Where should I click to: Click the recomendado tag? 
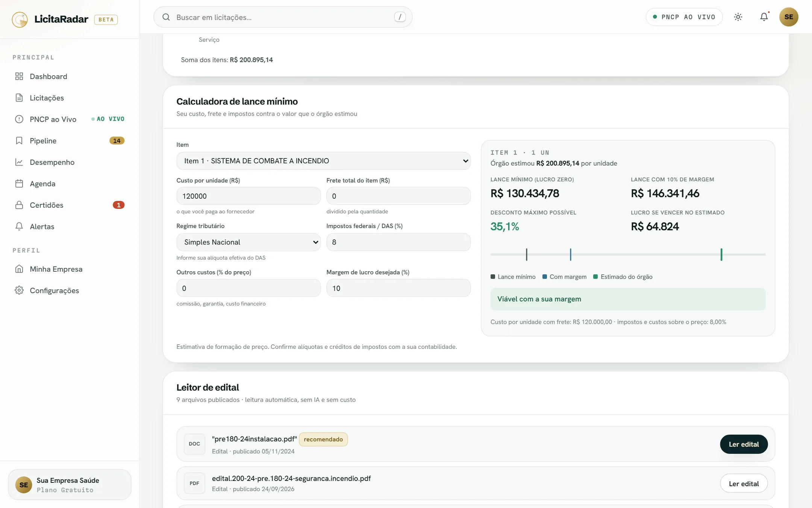coord(323,440)
